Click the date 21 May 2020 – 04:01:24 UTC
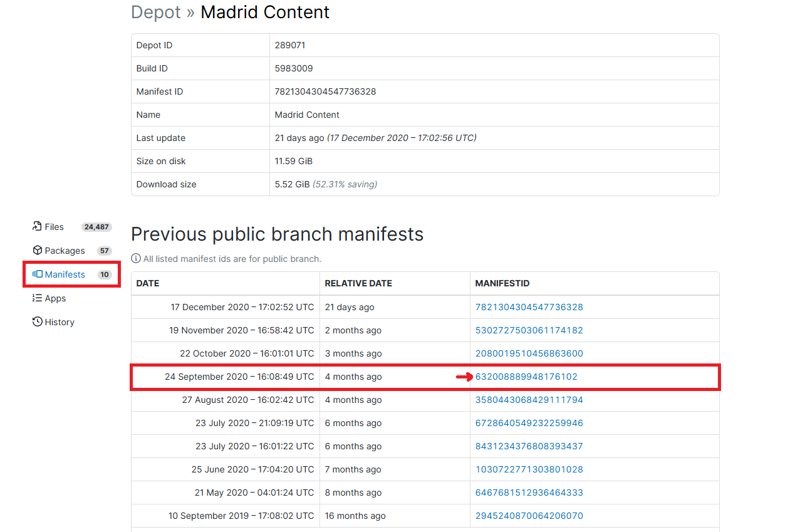This screenshot has height=532, width=810. coord(254,493)
